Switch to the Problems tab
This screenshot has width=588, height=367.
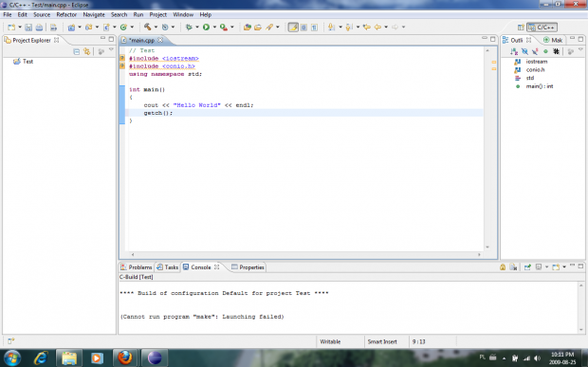coord(137,266)
